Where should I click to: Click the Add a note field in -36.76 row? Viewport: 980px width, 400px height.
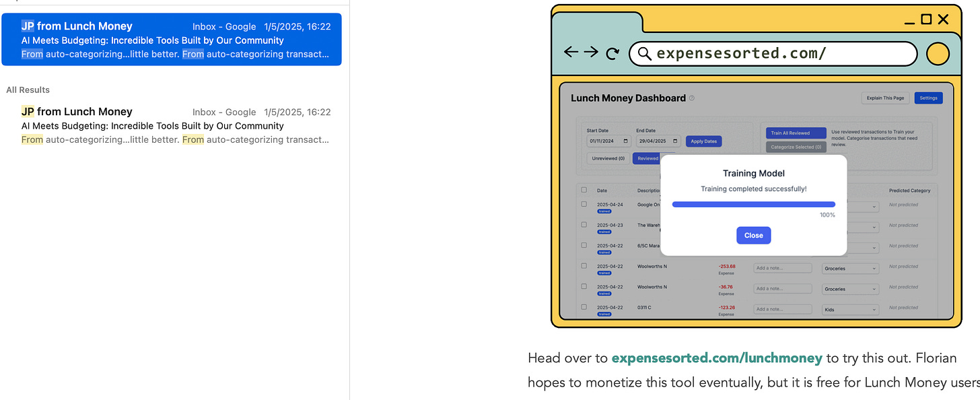(783, 289)
